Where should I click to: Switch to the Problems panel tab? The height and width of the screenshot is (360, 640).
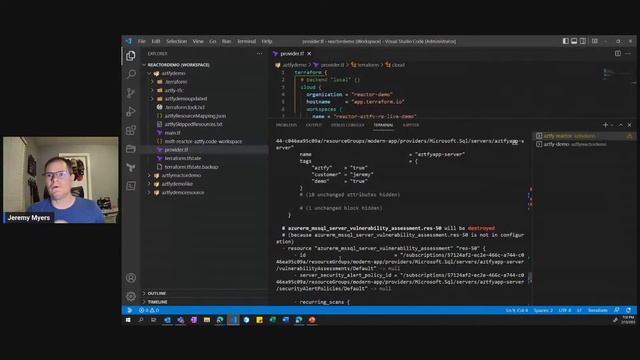[x=287, y=125]
